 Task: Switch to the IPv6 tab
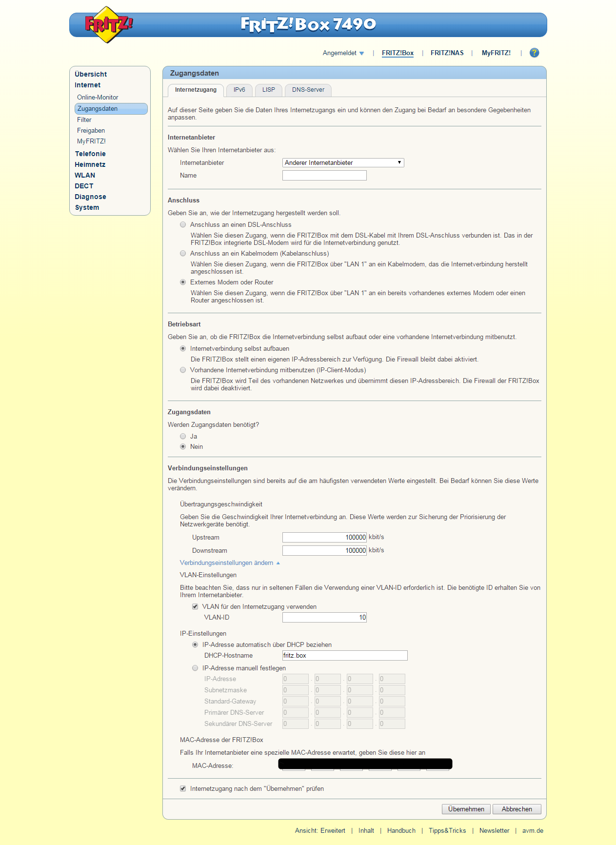pyautogui.click(x=239, y=90)
